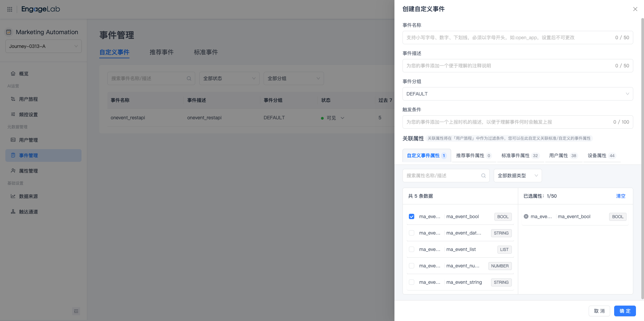
Task: Select the 触达通道 icon
Action: pos(13,211)
